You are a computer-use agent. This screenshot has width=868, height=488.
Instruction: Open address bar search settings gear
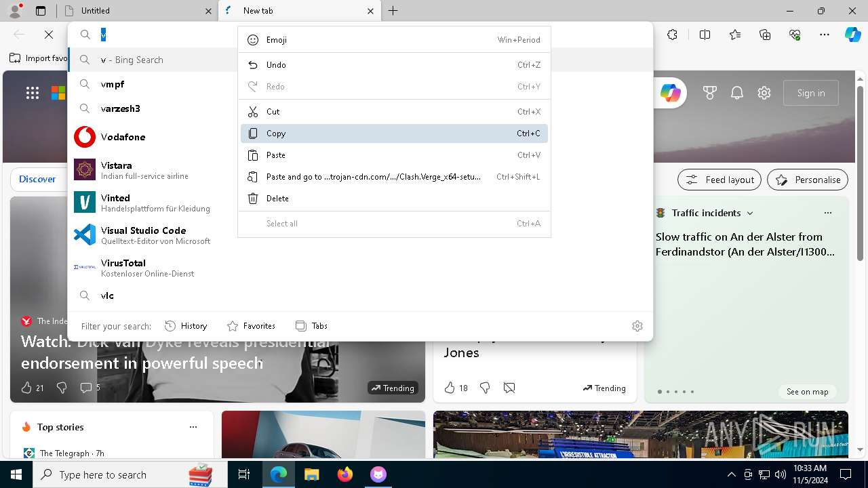click(637, 326)
